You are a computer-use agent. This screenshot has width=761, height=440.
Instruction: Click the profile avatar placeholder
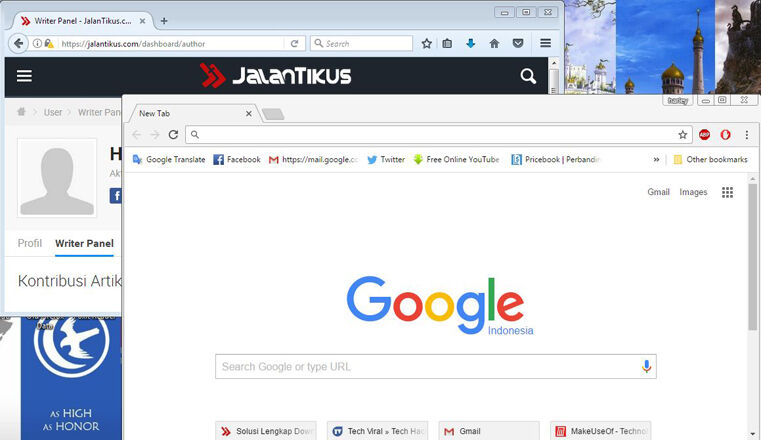coord(57,178)
